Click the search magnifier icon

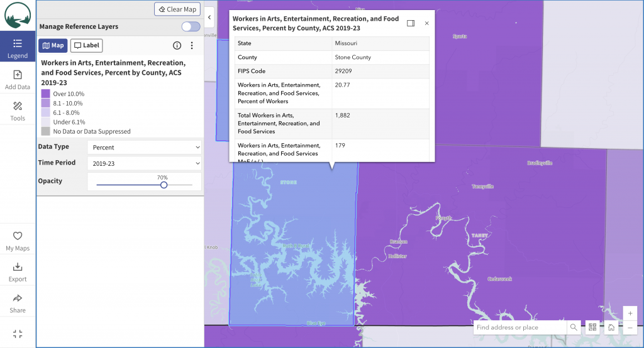pyautogui.click(x=574, y=327)
